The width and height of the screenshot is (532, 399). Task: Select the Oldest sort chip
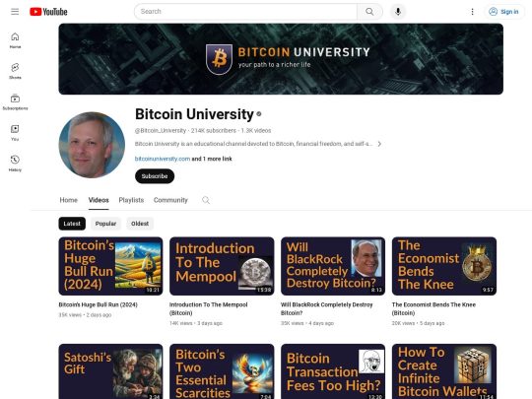(x=140, y=224)
